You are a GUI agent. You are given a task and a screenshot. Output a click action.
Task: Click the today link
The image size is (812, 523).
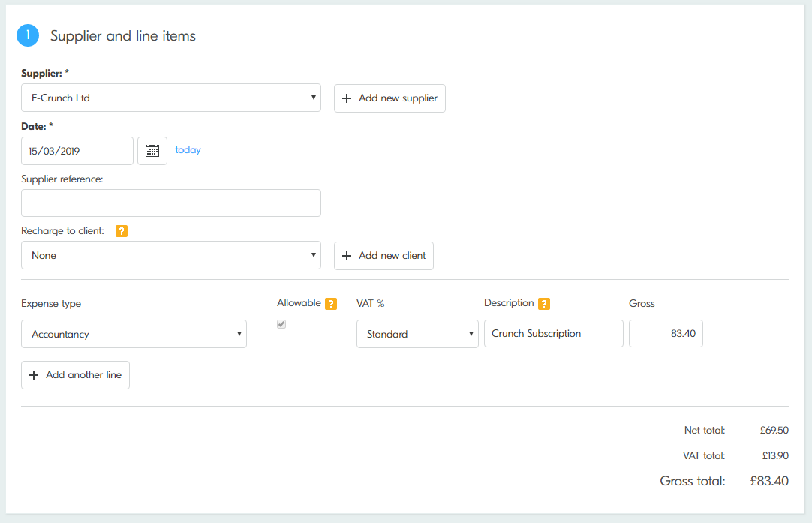[188, 150]
